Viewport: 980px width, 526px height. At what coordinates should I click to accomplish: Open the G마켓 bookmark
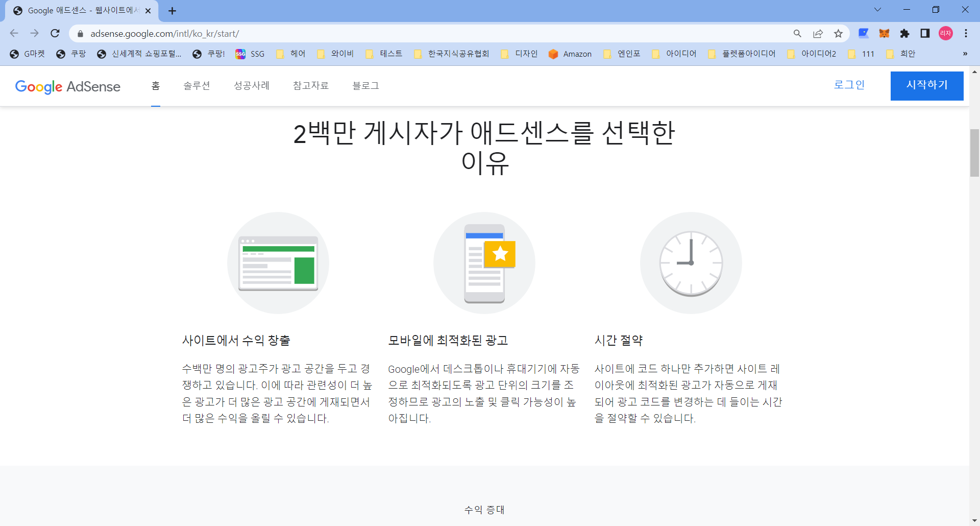click(x=28, y=54)
